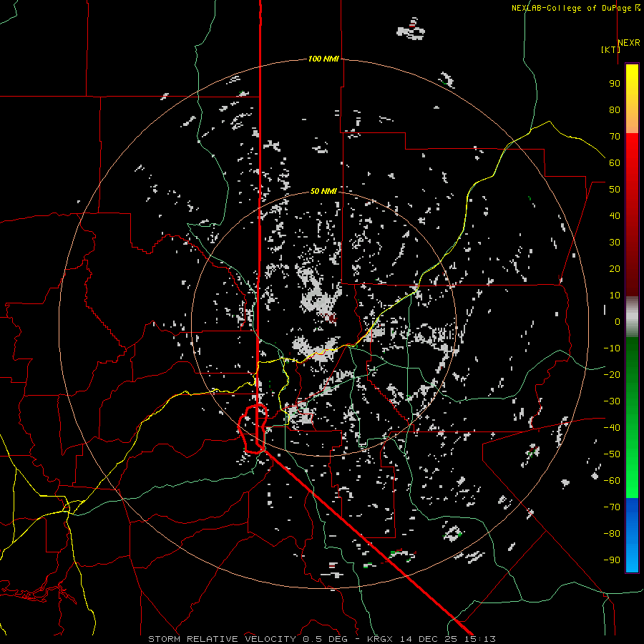Click the NEXR label above the color scale
The image size is (644, 644).
pos(629,43)
